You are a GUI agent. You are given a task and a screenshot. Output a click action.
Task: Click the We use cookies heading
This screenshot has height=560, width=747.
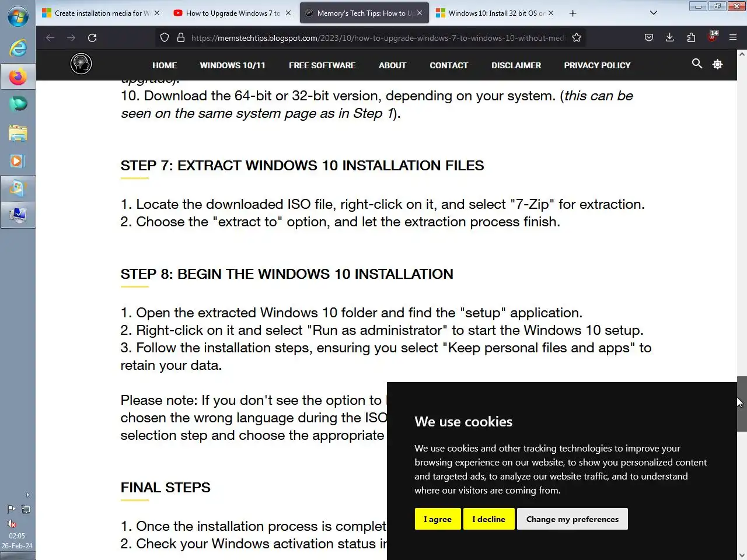coord(463,422)
